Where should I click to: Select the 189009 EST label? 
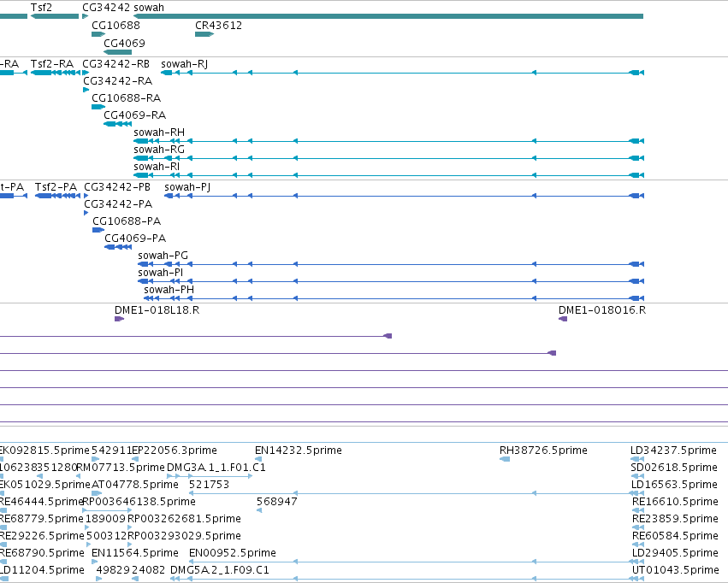point(106,519)
